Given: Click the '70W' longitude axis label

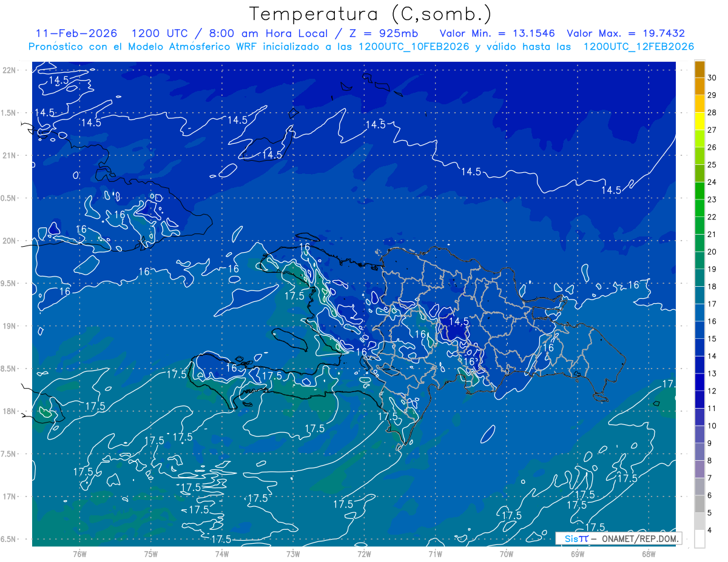Looking at the screenshot, I should 507,554.
